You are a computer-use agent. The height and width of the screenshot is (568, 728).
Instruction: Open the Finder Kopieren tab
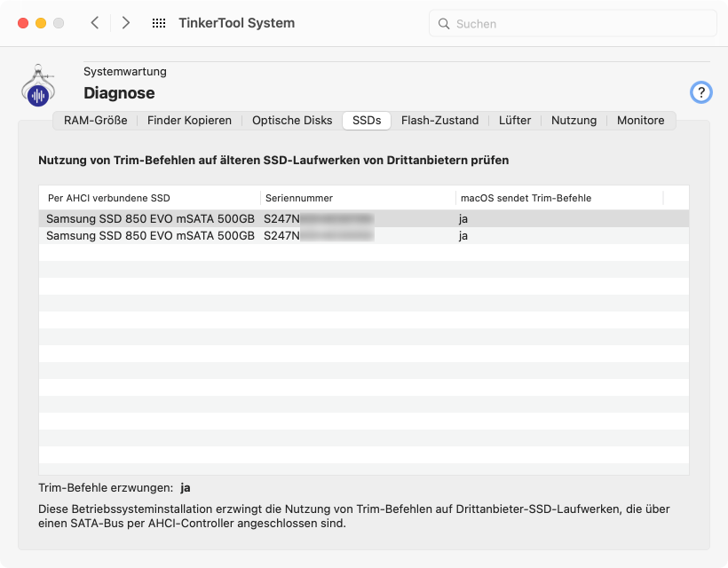(189, 120)
